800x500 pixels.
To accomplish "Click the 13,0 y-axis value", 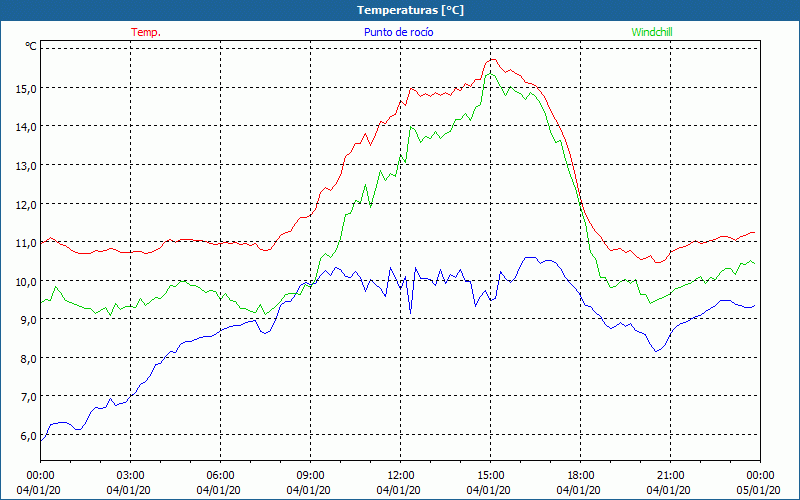I will click(x=26, y=166).
